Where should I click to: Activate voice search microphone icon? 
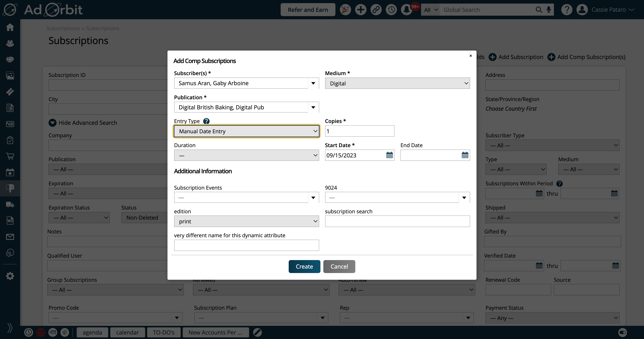pos(549,10)
